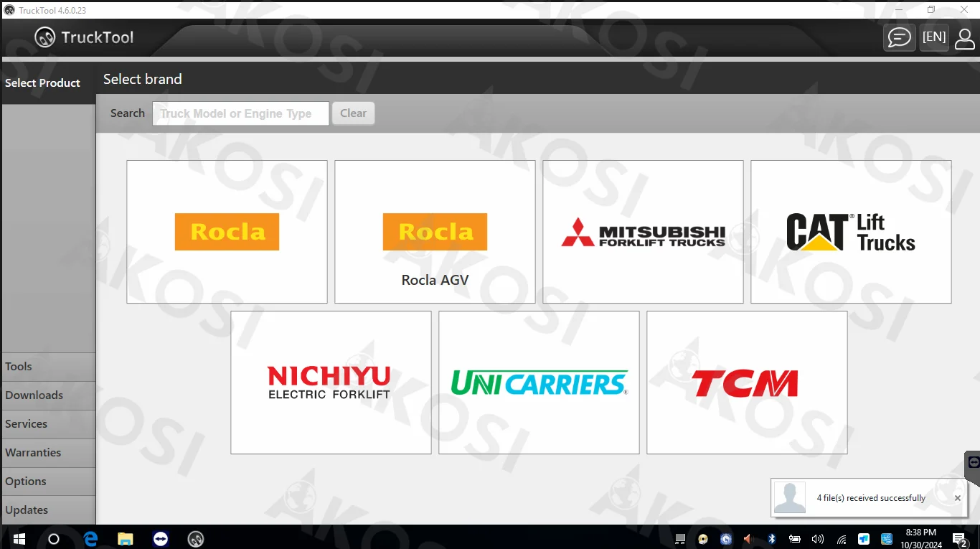Open the chat message bubble icon

click(899, 37)
